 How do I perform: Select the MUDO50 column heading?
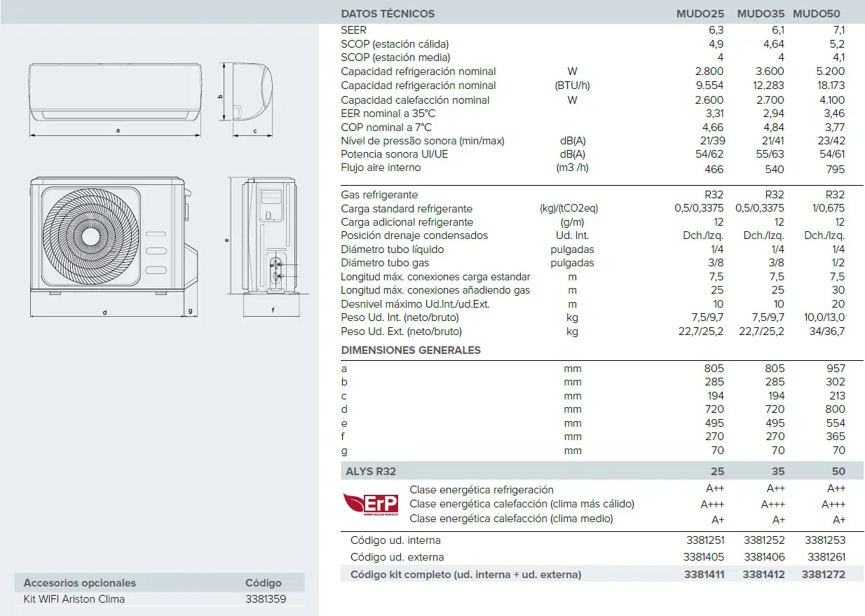click(816, 13)
